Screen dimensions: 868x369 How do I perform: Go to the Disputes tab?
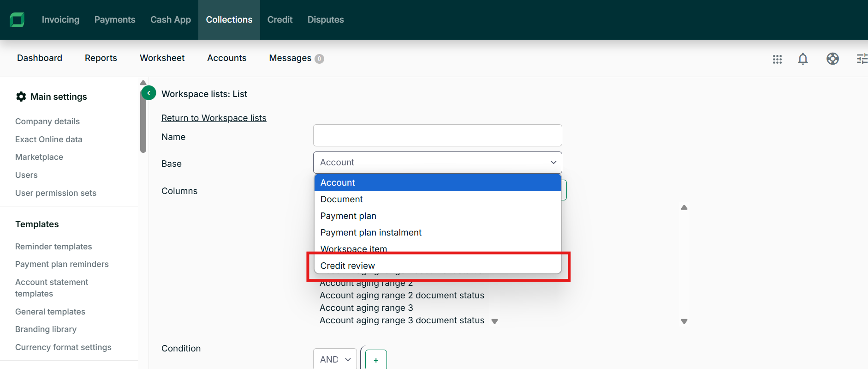pyautogui.click(x=326, y=20)
